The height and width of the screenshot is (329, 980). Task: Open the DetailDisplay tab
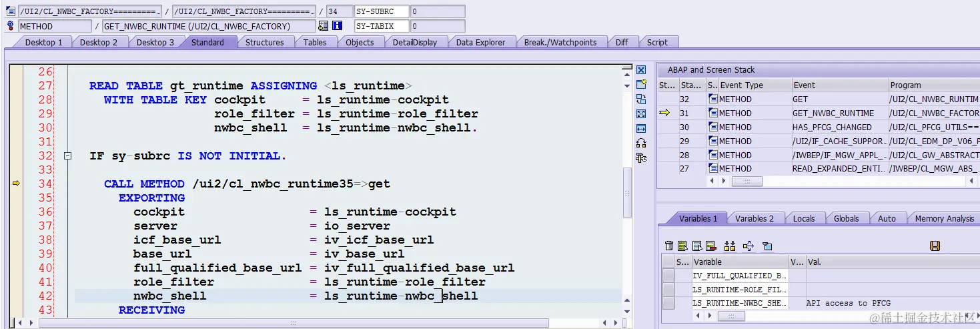[x=414, y=42]
